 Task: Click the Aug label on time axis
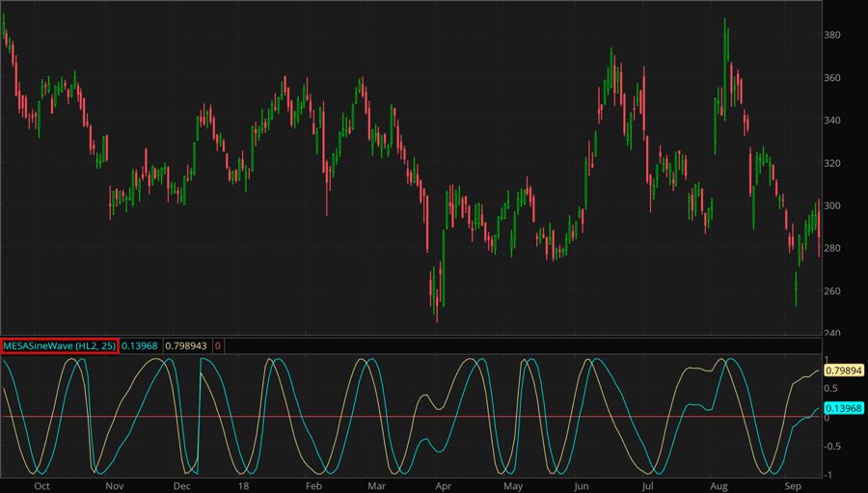[719, 486]
